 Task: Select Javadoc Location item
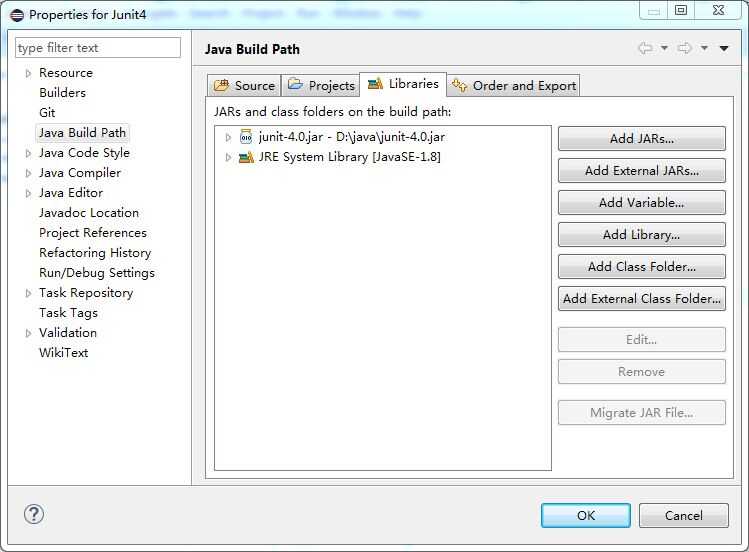click(x=89, y=213)
